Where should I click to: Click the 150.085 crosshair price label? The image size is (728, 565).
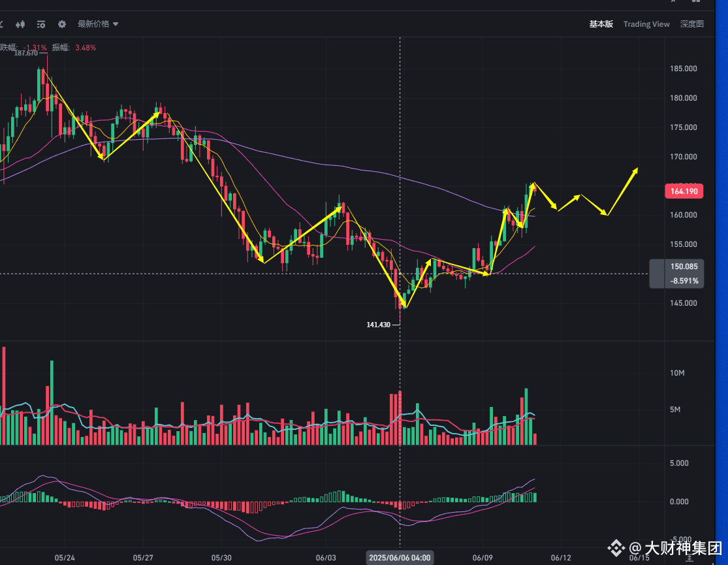coord(684,266)
